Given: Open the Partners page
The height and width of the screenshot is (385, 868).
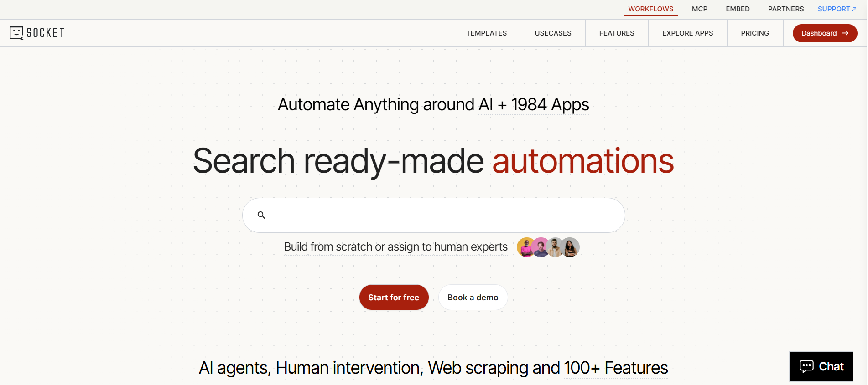Looking at the screenshot, I should coord(785,9).
